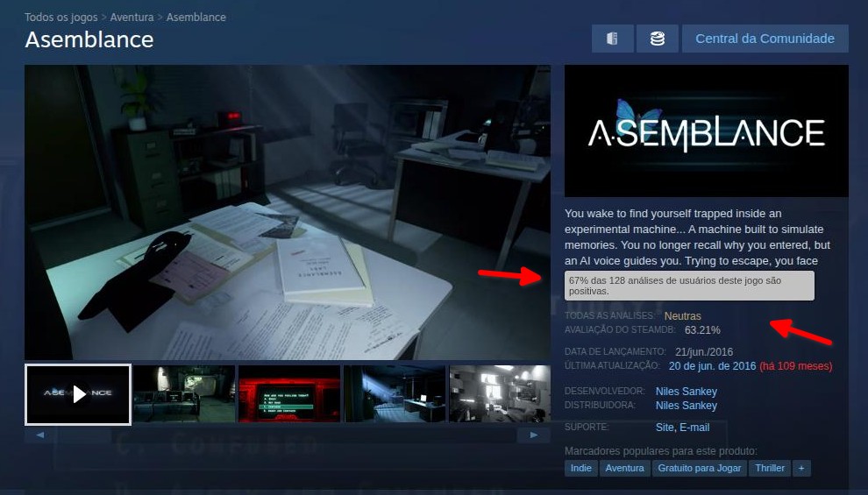This screenshot has height=495, width=868.
Task: Open last update date 20 de jun. de 2016
Action: click(x=713, y=366)
